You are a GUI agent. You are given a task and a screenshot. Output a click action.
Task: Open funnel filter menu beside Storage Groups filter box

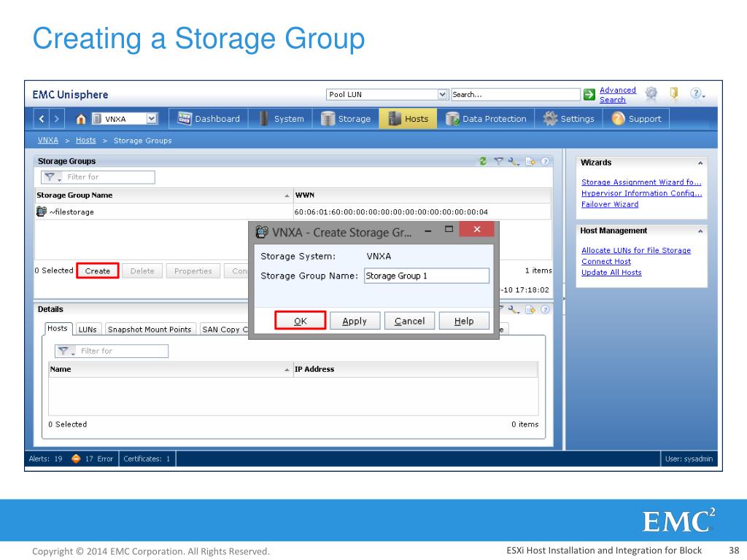[52, 177]
